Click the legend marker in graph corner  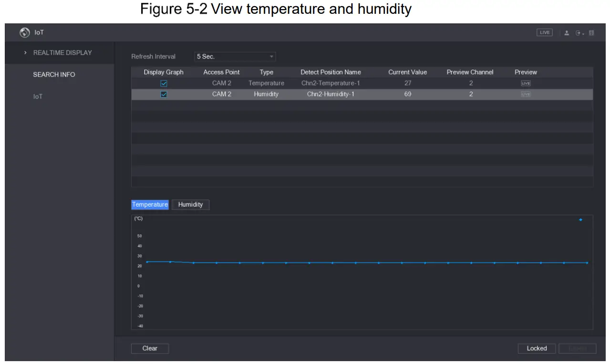click(580, 220)
